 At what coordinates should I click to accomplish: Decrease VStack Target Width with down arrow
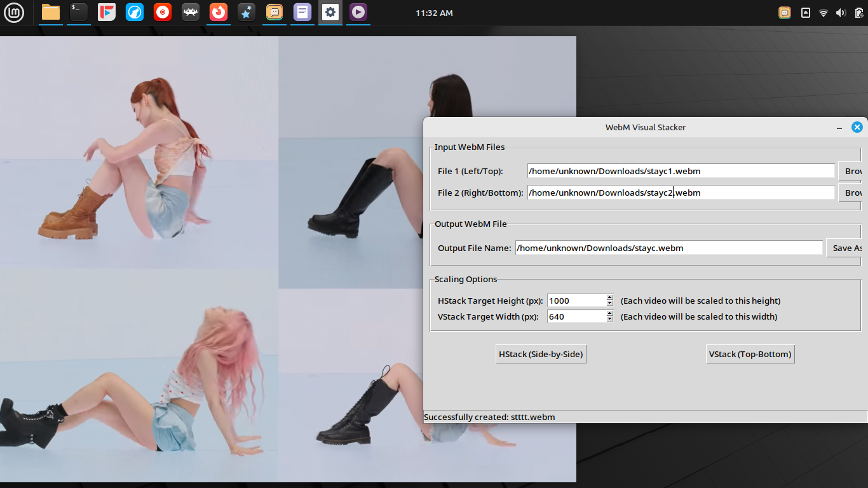point(610,320)
